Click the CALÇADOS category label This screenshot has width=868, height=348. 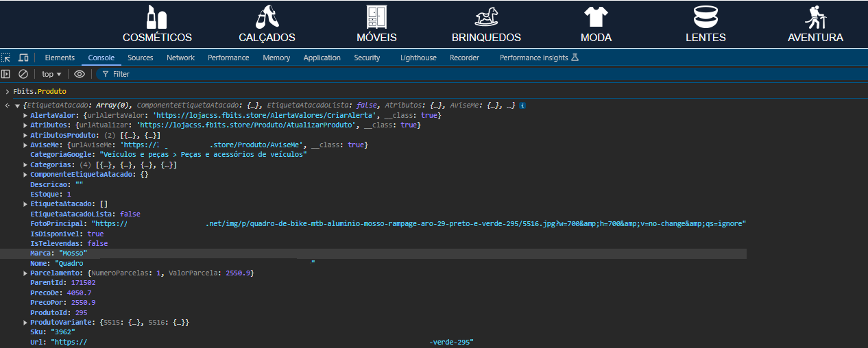coord(267,38)
